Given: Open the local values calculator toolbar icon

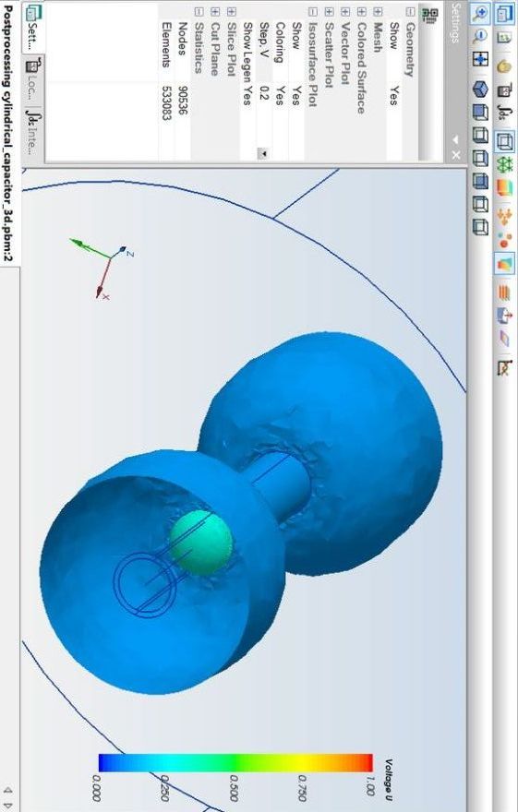Looking at the screenshot, I should click(x=504, y=90).
